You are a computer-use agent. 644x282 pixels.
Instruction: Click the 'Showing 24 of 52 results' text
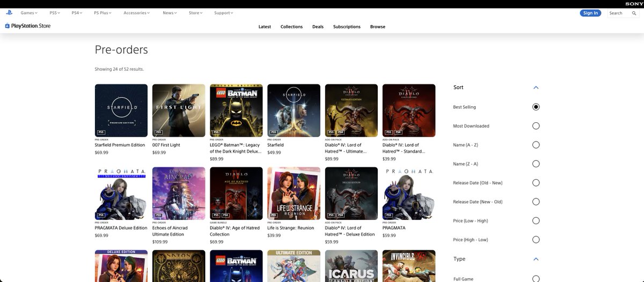pos(119,69)
